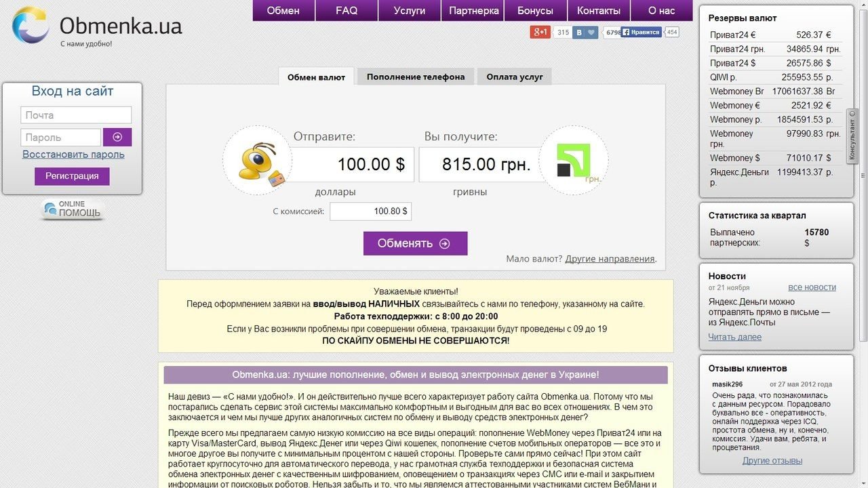Screen dimensions: 868x488
Task: Switch to the Оплата услуг tab
Action: [515, 77]
